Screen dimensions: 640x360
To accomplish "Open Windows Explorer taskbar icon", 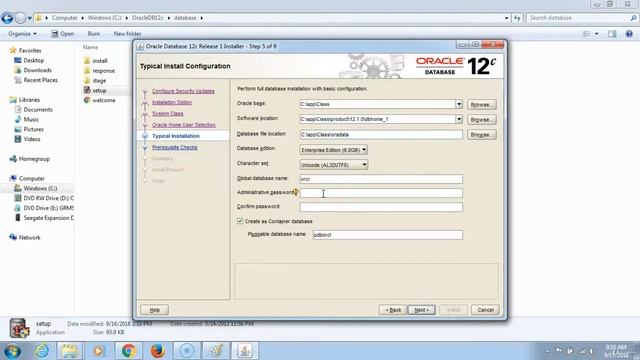I will [69, 351].
